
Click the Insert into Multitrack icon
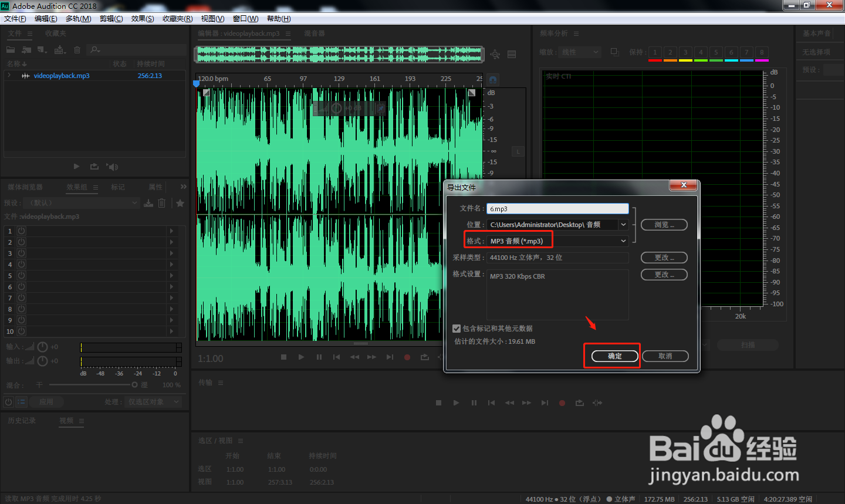point(60,50)
